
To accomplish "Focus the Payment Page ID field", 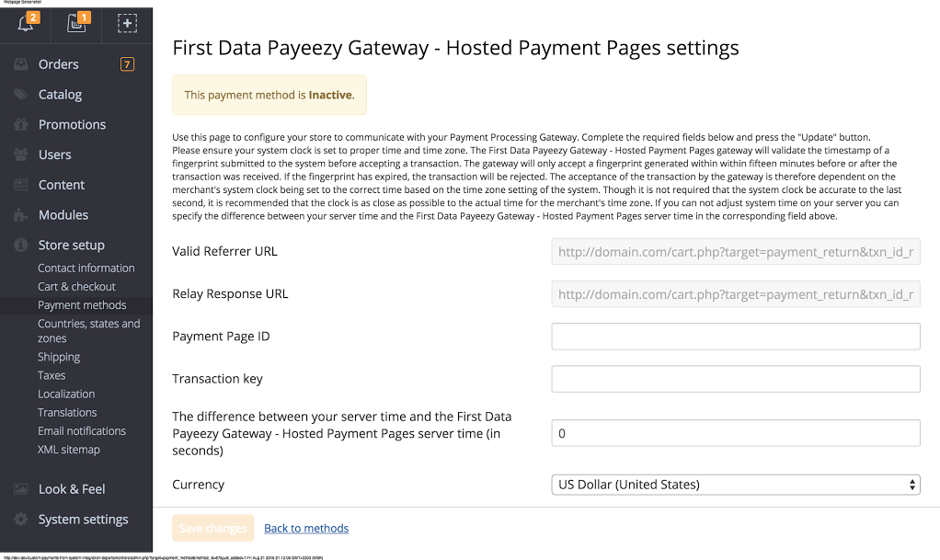I will [735, 336].
